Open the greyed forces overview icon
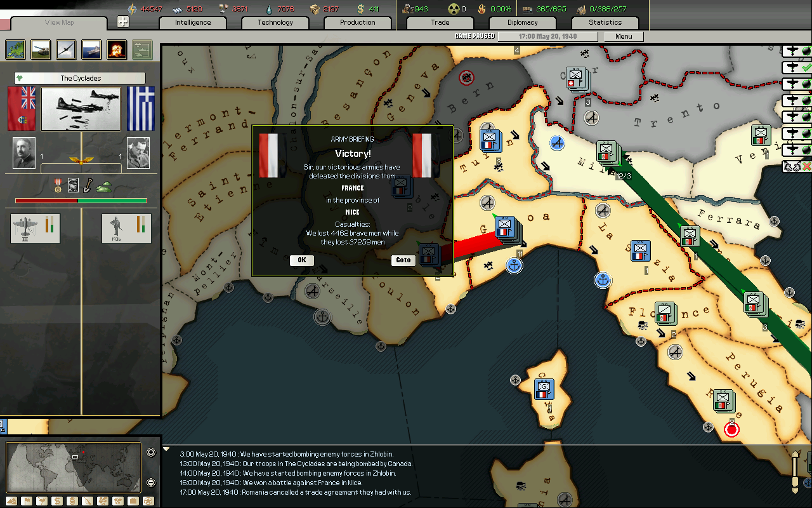Image resolution: width=812 pixels, height=508 pixels. pos(142,50)
